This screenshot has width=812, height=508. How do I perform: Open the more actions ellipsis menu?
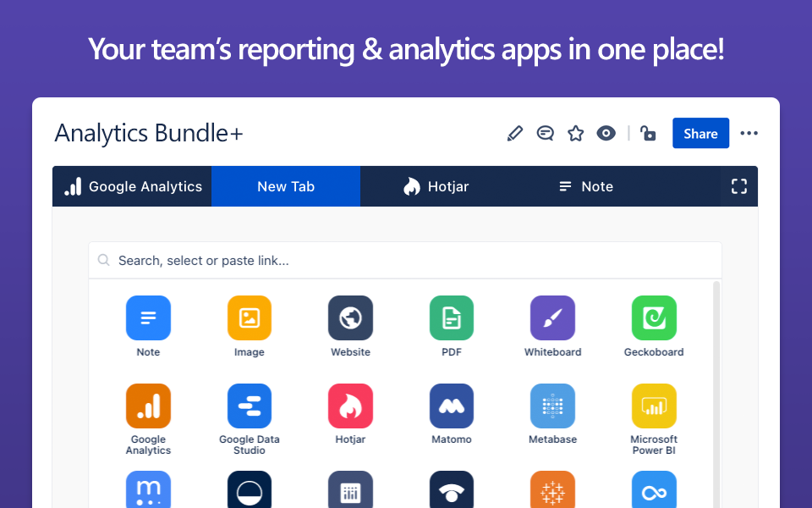pyautogui.click(x=749, y=133)
